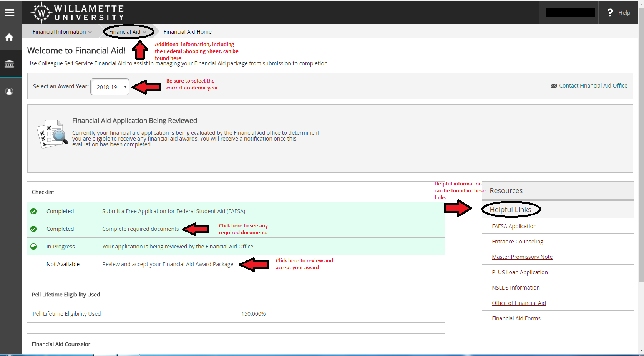Open the user profile sidebar icon
The height and width of the screenshot is (356, 644).
9,91
